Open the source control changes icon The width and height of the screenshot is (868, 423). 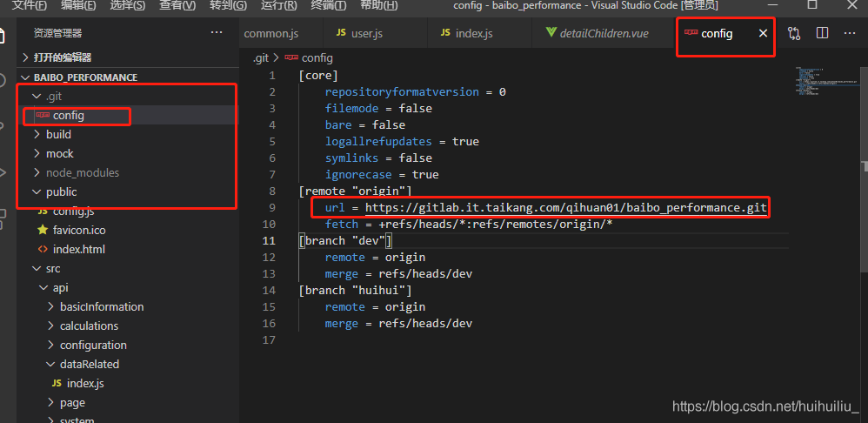coord(794,34)
